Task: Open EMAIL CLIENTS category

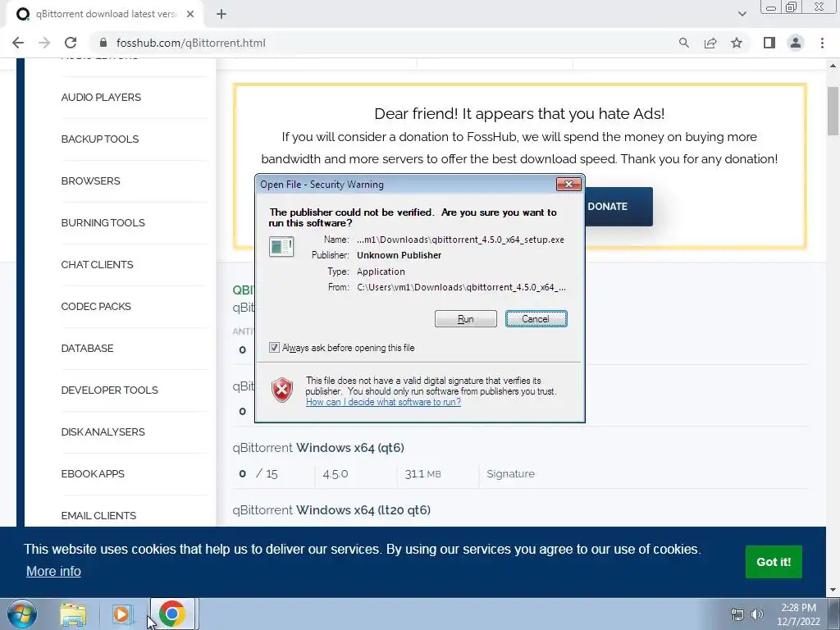Action: pos(98,515)
